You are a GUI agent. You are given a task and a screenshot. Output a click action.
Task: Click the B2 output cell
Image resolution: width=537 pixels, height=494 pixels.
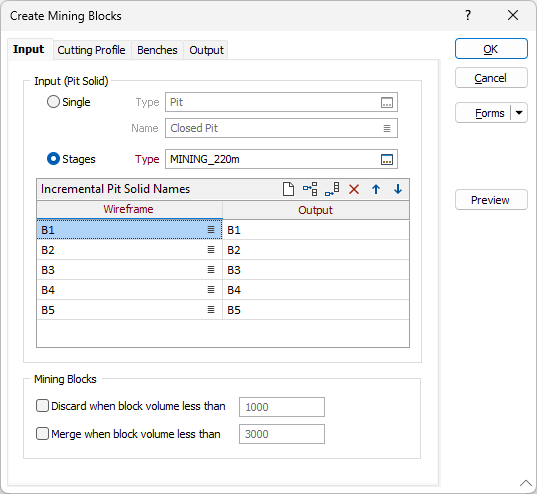tap(315, 250)
